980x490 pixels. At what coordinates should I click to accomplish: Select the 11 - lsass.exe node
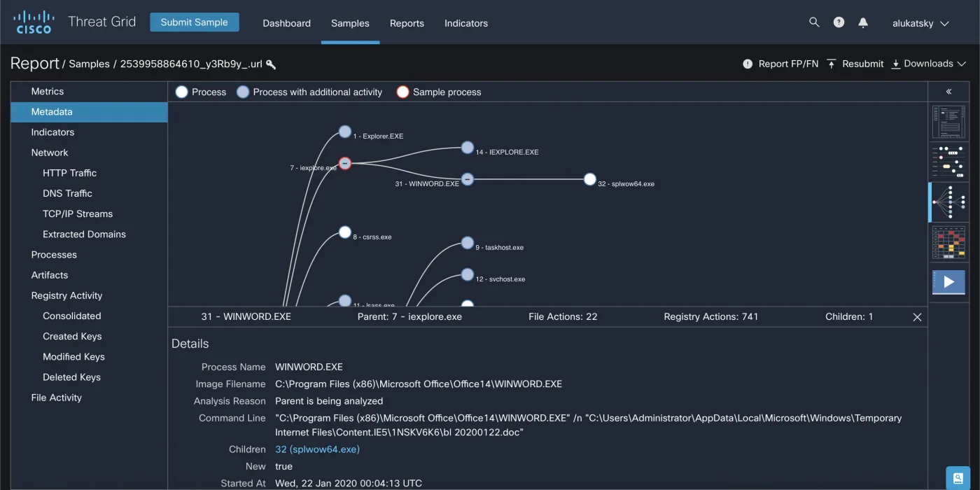tap(344, 301)
